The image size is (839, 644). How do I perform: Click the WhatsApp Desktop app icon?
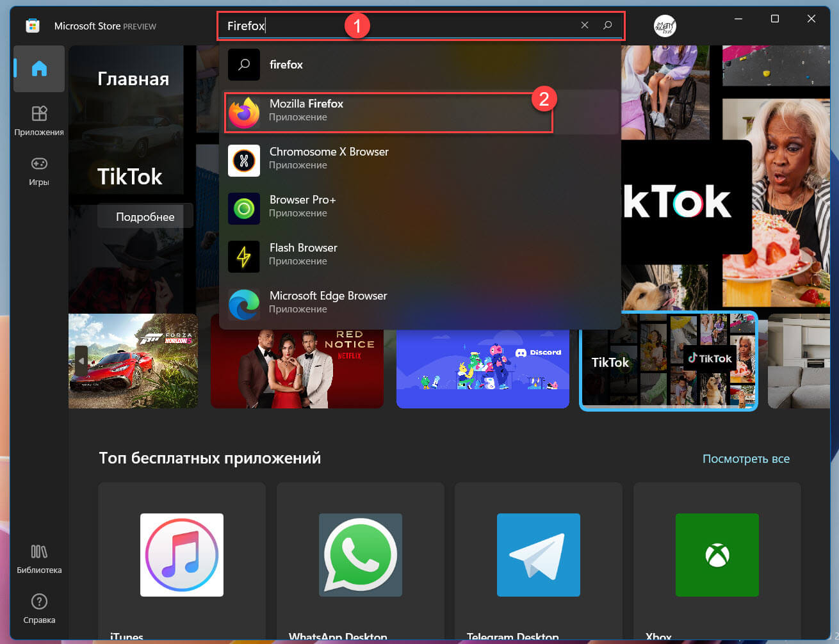point(361,555)
